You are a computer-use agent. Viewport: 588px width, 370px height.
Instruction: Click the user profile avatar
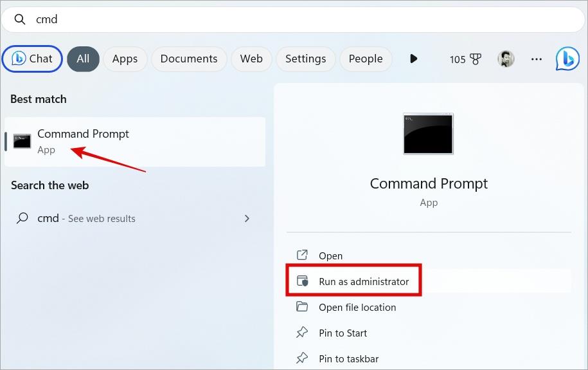pos(506,59)
